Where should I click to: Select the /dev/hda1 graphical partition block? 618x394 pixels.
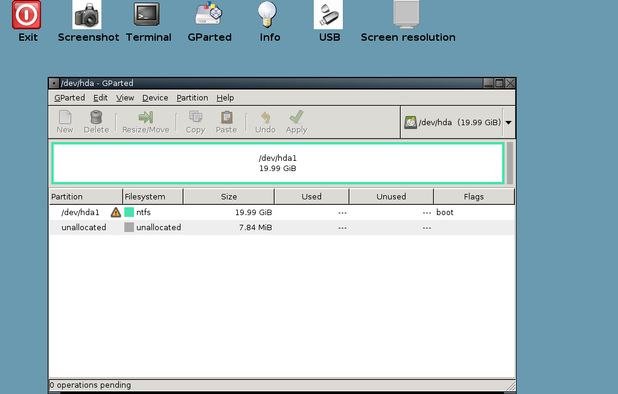[x=278, y=163]
